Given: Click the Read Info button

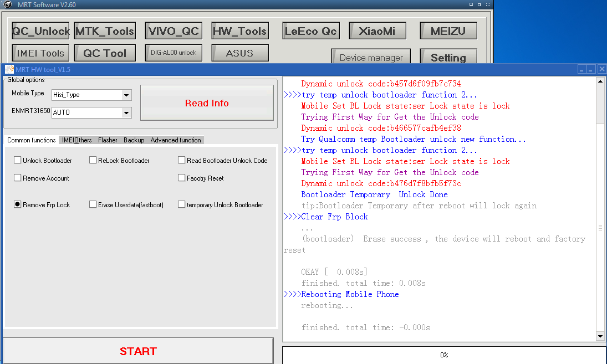Looking at the screenshot, I should 207,103.
